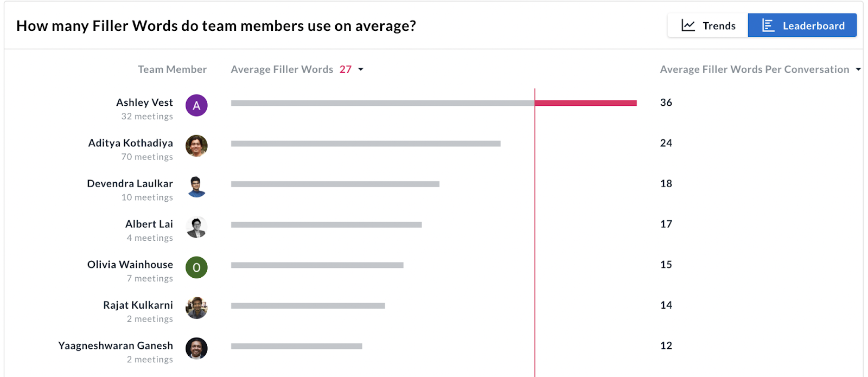Click Albert Lai's profile photo
The height and width of the screenshot is (377, 868).
click(196, 227)
